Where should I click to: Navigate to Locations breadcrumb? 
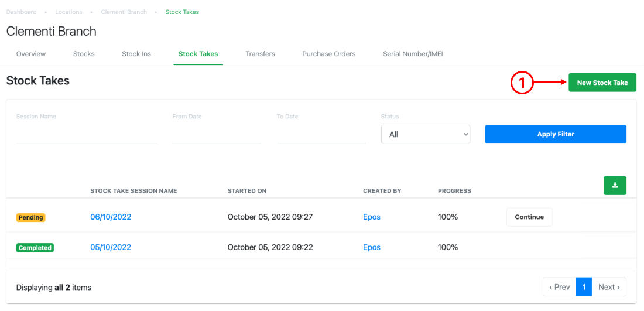tap(69, 12)
